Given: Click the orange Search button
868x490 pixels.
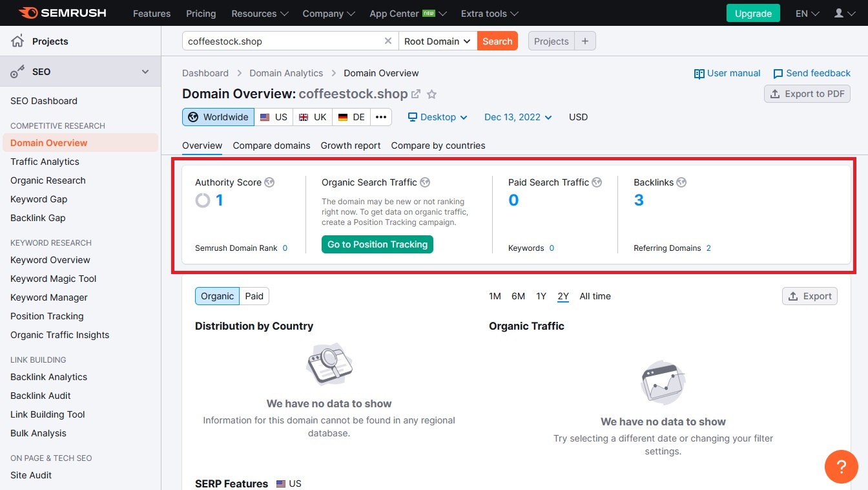Looking at the screenshot, I should pos(497,41).
